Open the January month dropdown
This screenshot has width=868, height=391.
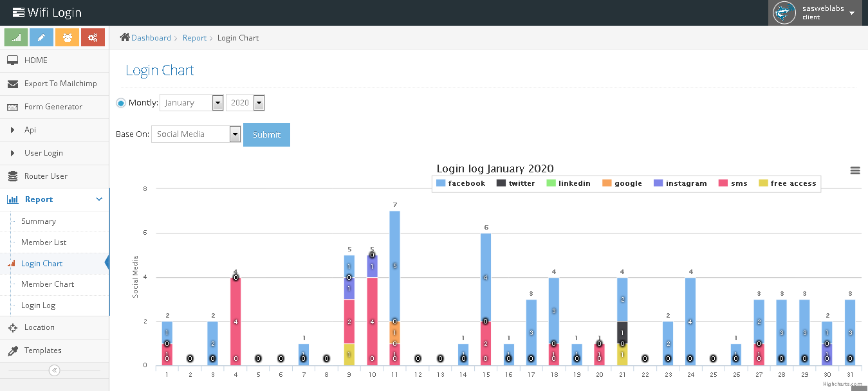click(x=191, y=103)
